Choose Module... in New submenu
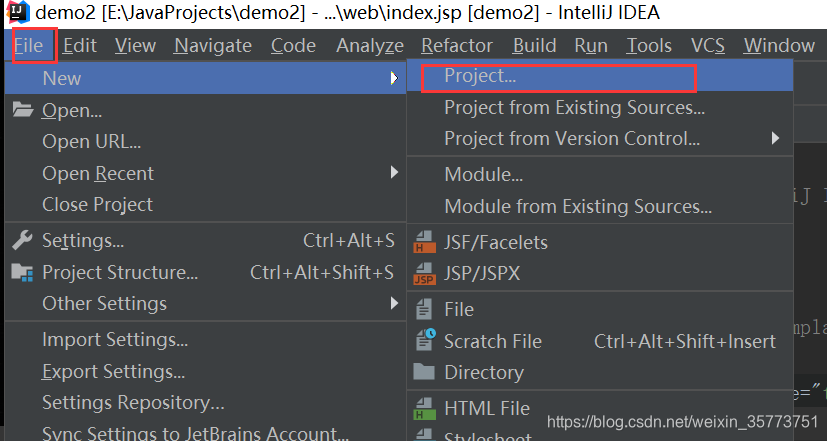 point(600,174)
